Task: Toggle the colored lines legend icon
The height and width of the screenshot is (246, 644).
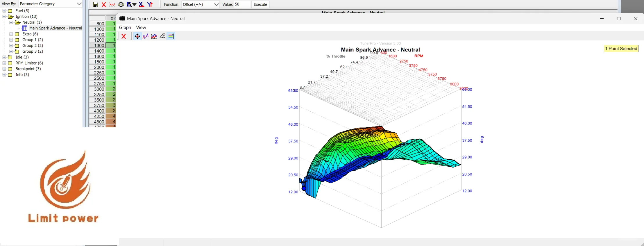Action: (171, 36)
